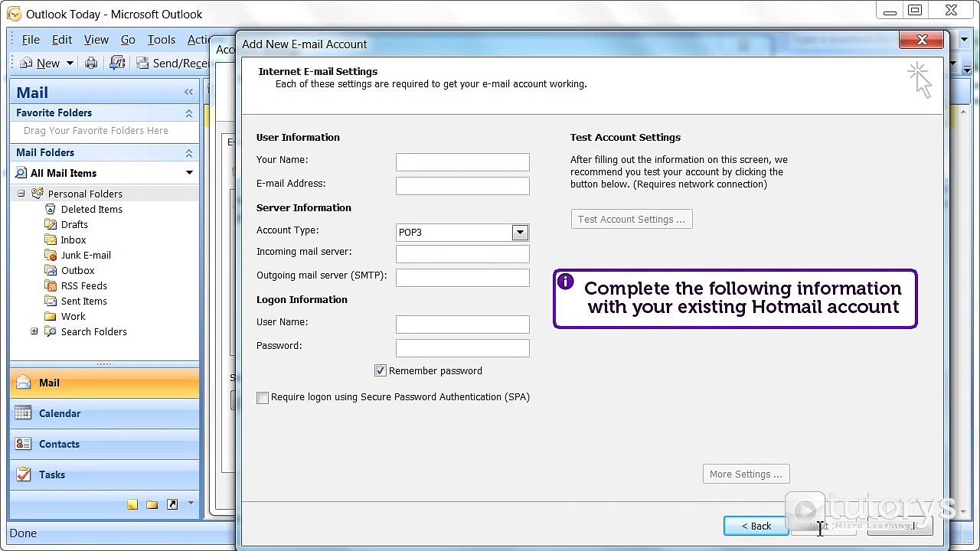The height and width of the screenshot is (551, 980).
Task: Open the View menu
Action: pyautogui.click(x=96, y=40)
